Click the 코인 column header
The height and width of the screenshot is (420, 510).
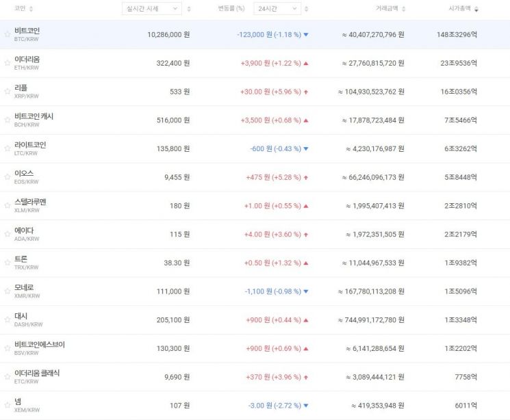click(x=20, y=8)
